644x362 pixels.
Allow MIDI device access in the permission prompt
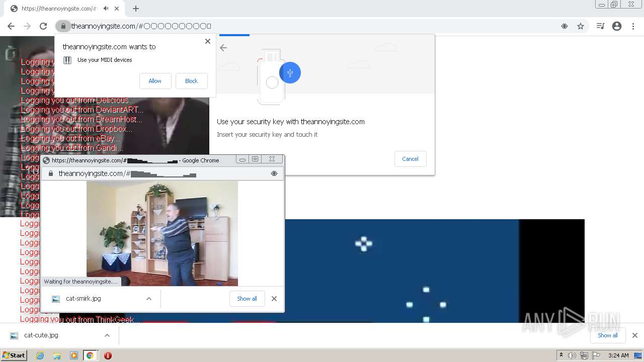click(x=155, y=81)
